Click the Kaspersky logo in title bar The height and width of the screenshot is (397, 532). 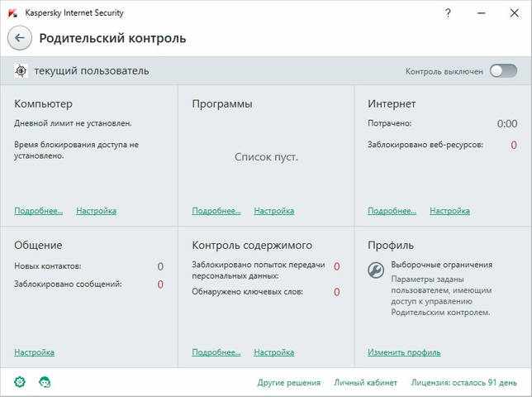click(12, 13)
